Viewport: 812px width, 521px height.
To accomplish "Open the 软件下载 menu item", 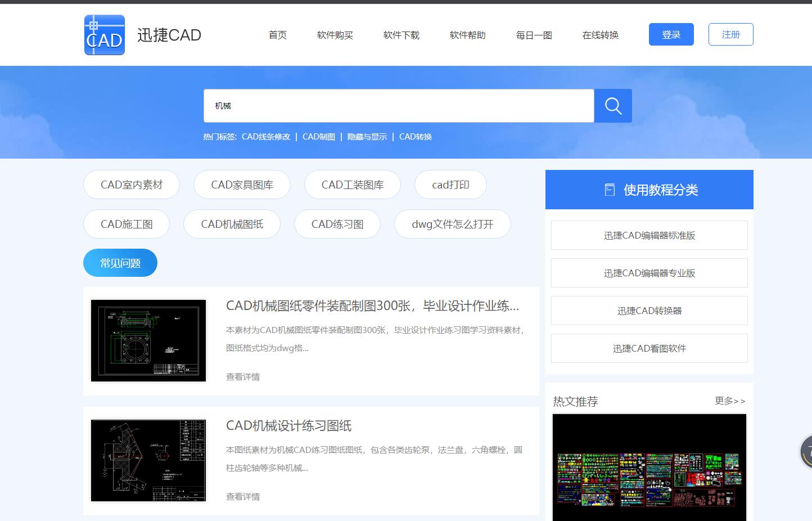I will [400, 34].
